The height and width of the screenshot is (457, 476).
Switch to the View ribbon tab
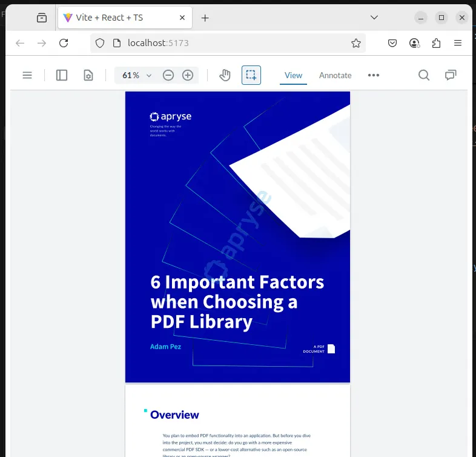coord(293,75)
